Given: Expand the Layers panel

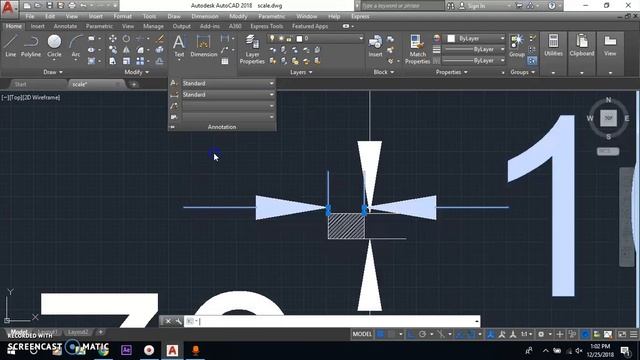Looking at the screenshot, I should coord(301,72).
